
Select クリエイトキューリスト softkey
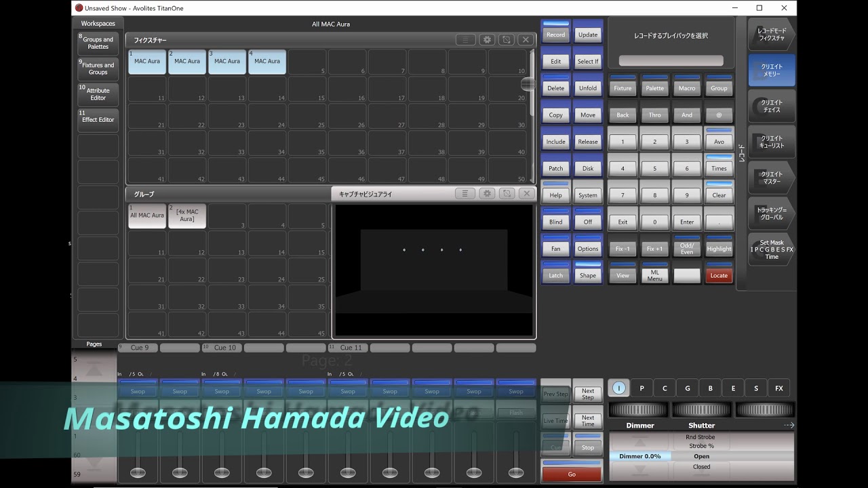tap(772, 142)
